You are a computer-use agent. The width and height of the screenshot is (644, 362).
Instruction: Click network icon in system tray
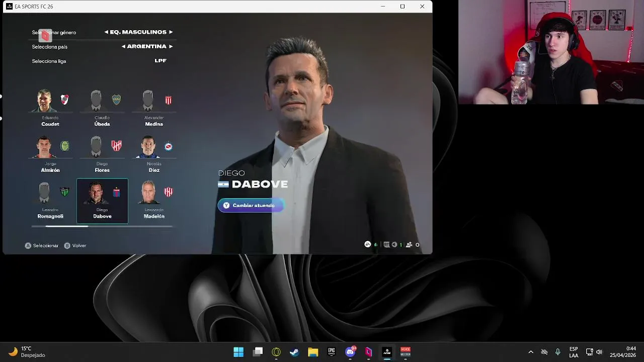pyautogui.click(x=589, y=352)
